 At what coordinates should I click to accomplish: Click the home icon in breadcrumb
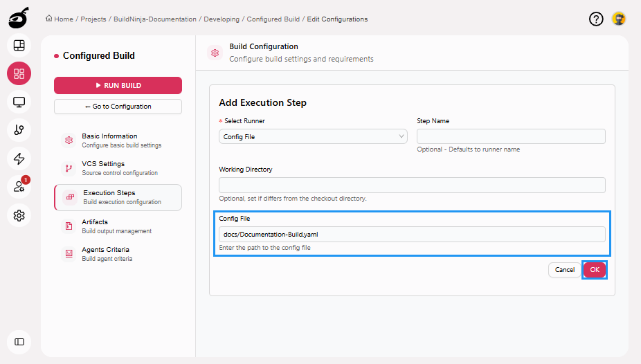point(48,19)
